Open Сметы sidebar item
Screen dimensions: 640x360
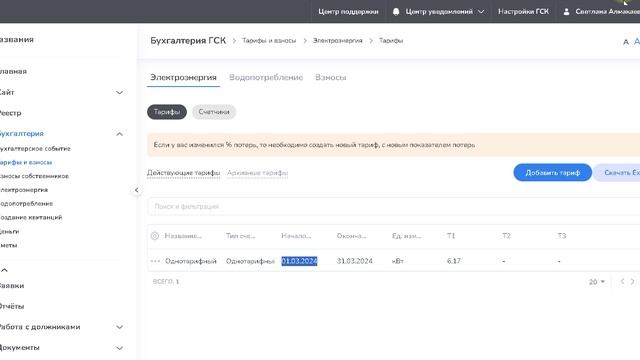pyautogui.click(x=9, y=245)
